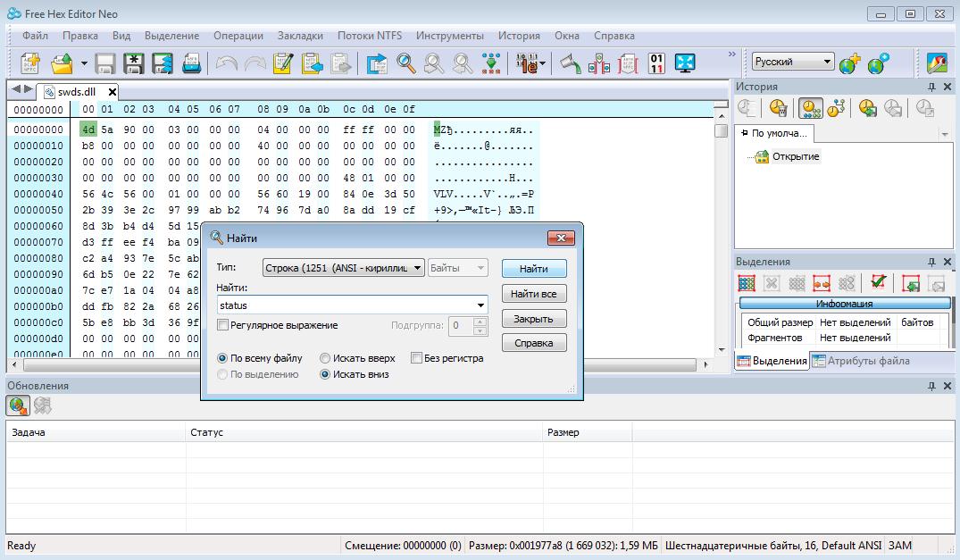960x560 pixels.
Task: Close the swds.dll tab
Action: pos(112,92)
